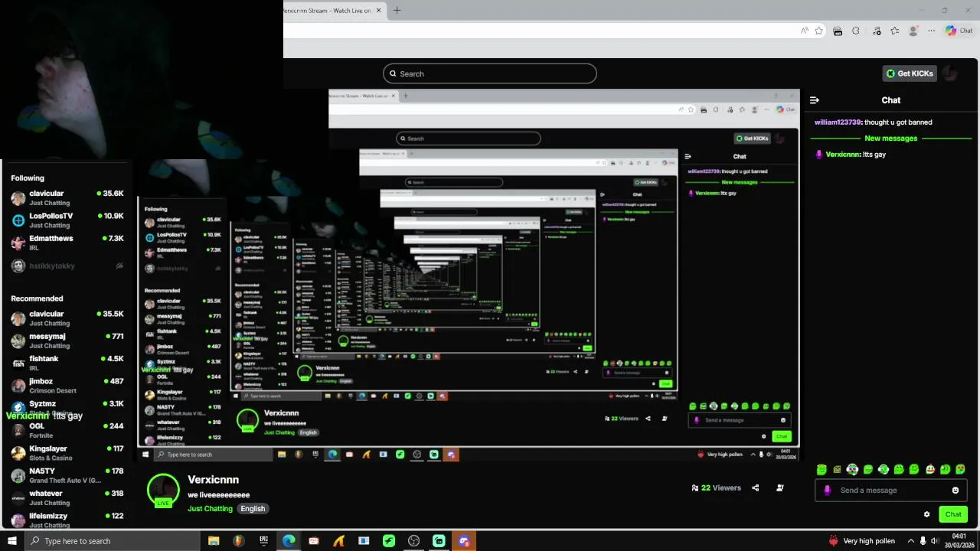Open recommended channel Kingslayer

[x=67, y=452]
